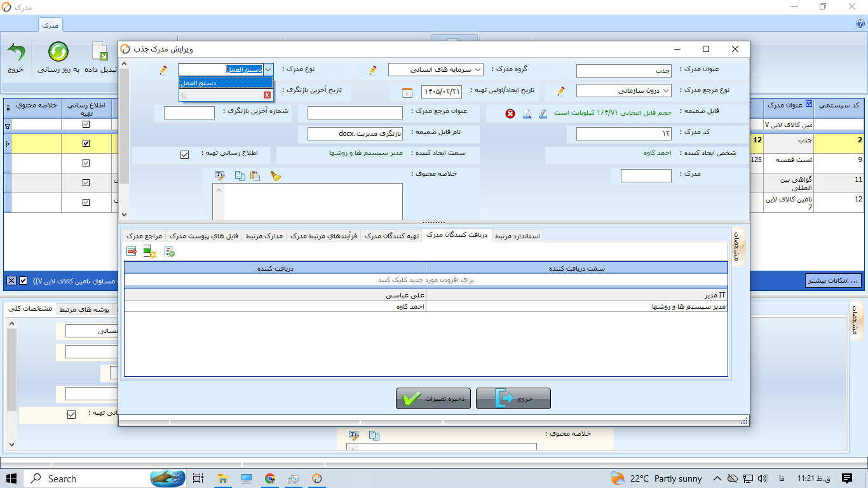Click the paperclip attach file icon
This screenshot has height=488, width=868.
pos(543,114)
